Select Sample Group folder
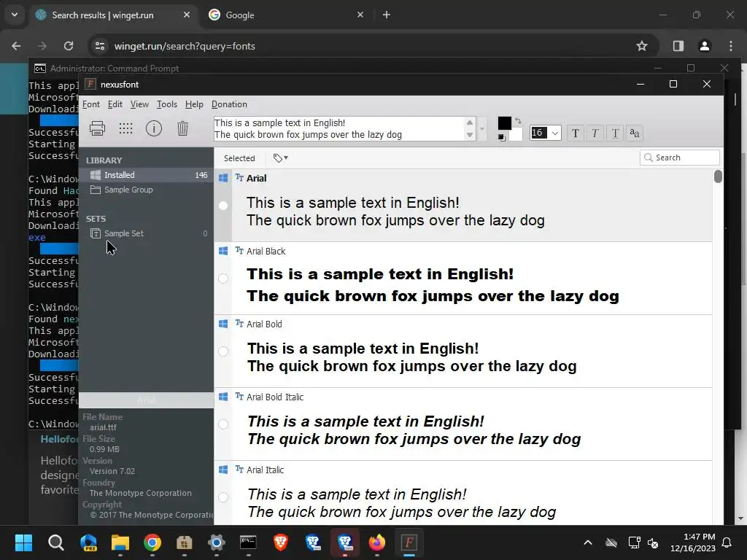 click(x=146, y=190)
